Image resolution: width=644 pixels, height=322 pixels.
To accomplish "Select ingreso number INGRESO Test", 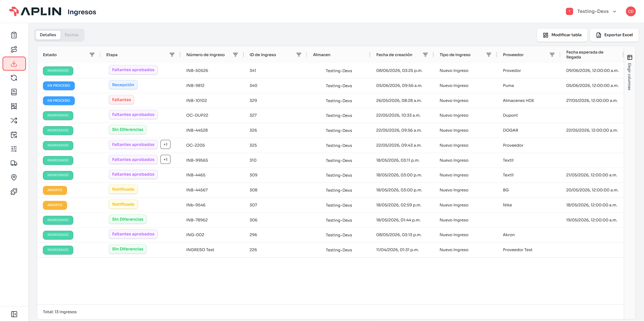I will [x=200, y=250].
